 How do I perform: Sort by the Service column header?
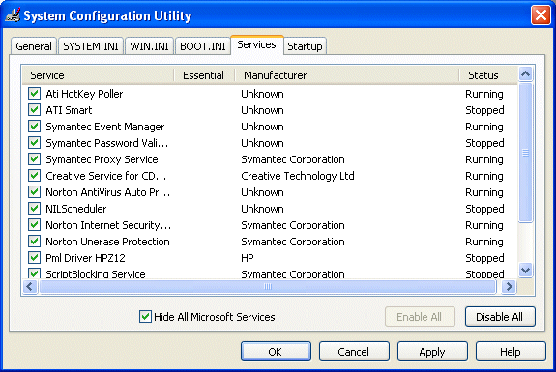[x=98, y=75]
